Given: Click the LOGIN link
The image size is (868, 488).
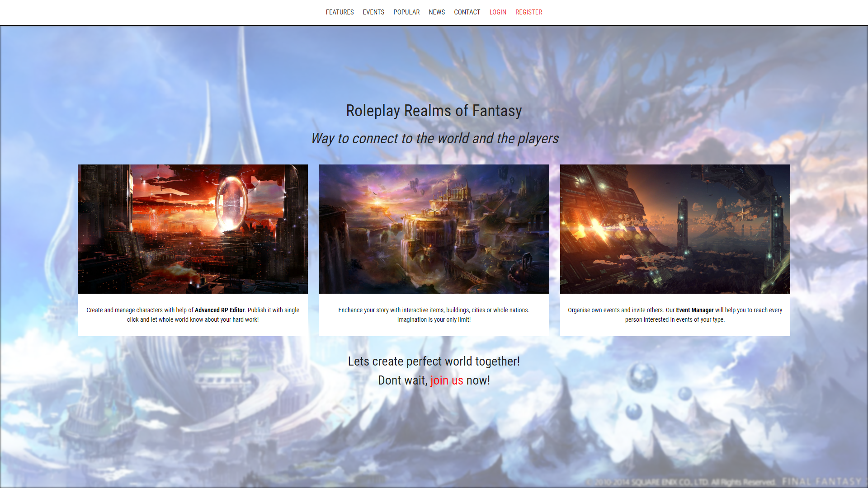Looking at the screenshot, I should tap(498, 12).
